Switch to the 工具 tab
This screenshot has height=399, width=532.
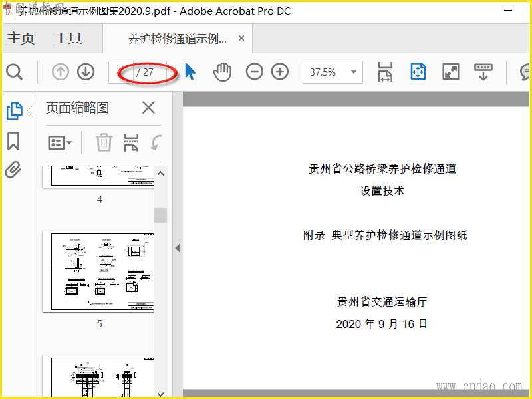point(68,38)
